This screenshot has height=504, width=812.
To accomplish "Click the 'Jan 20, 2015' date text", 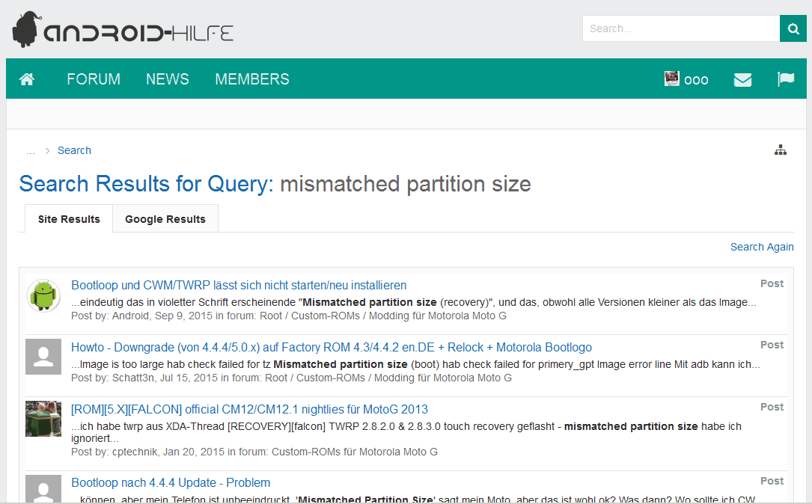I will (x=194, y=452).
